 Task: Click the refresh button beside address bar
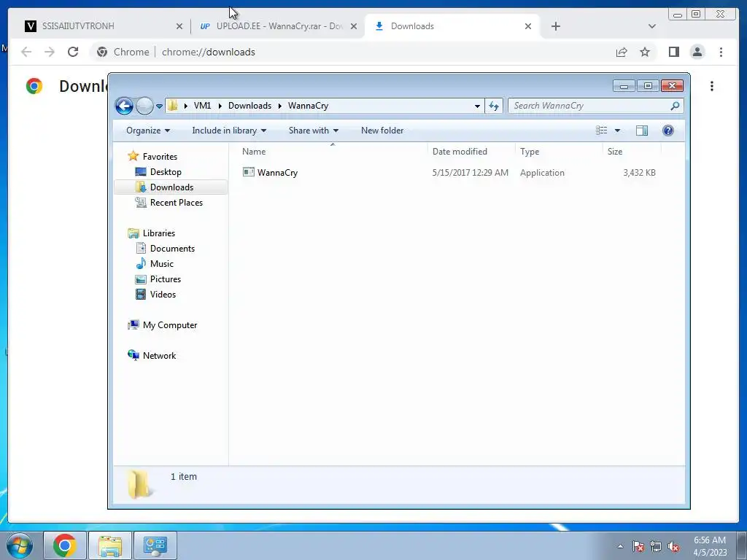coord(494,106)
